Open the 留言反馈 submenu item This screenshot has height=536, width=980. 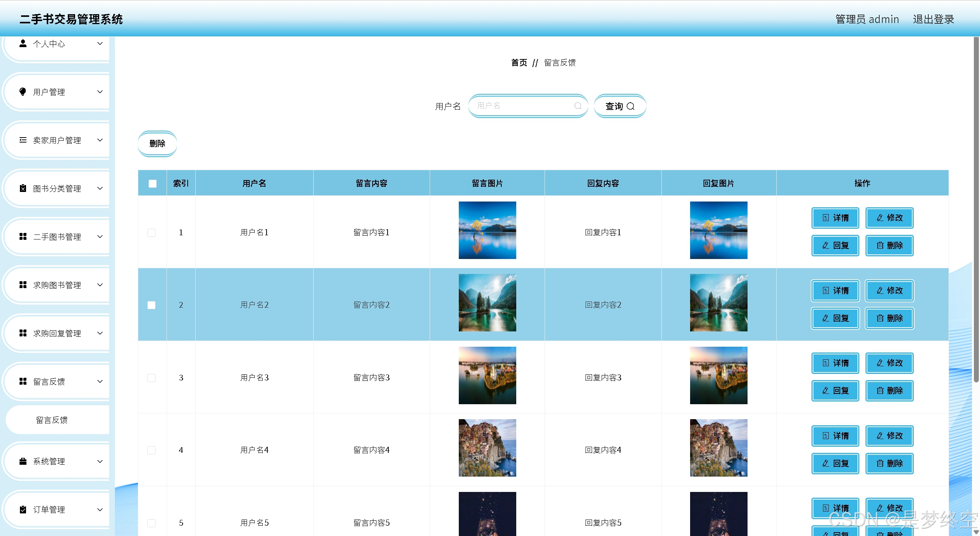click(x=57, y=420)
